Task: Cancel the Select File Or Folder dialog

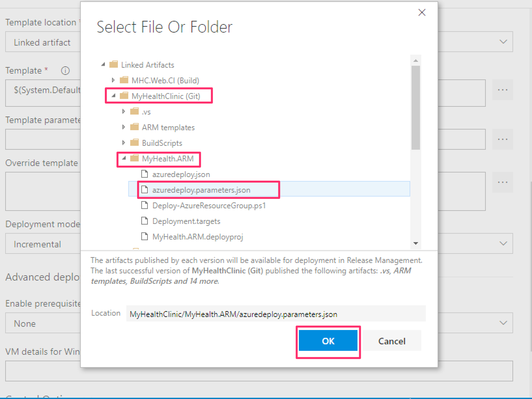Action: 392,341
